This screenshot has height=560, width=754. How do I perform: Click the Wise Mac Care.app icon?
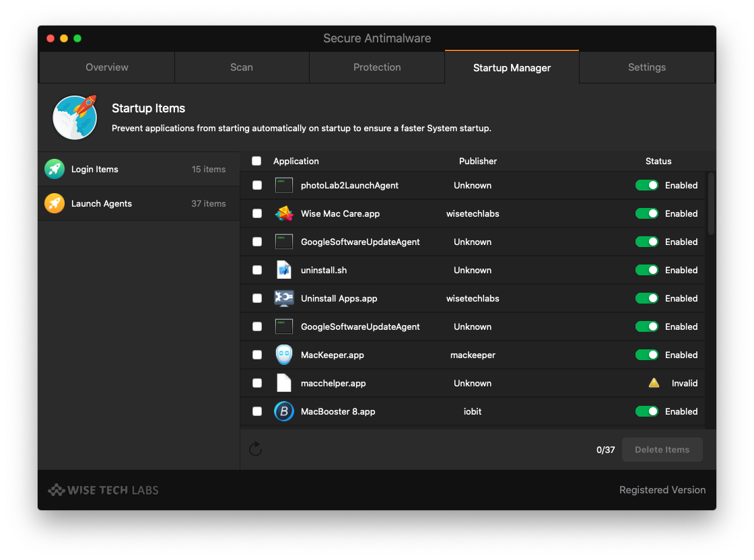[x=283, y=213]
